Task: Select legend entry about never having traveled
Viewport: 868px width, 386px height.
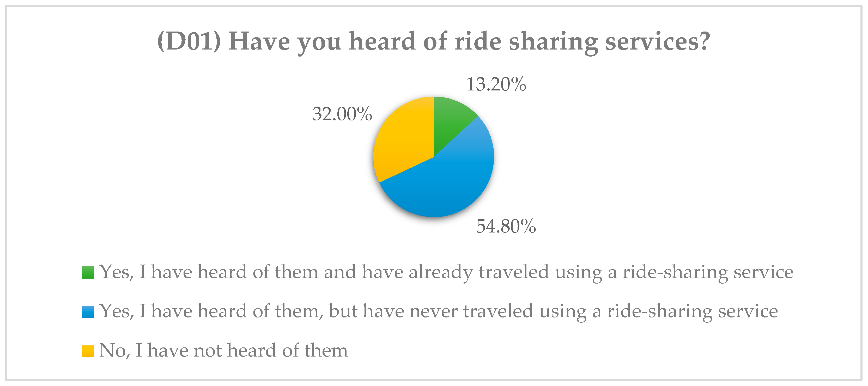Action: pos(438,311)
